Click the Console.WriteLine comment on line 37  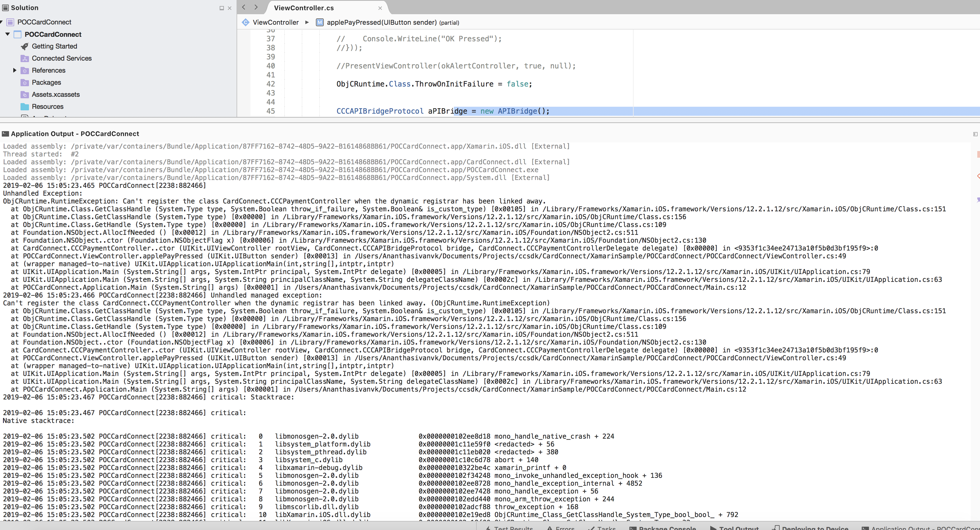tap(419, 39)
